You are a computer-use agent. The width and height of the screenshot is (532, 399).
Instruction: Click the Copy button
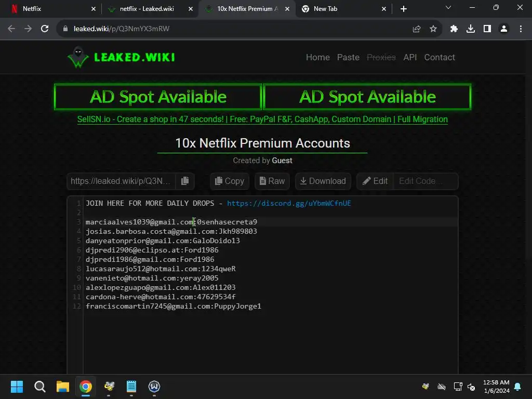[229, 181]
